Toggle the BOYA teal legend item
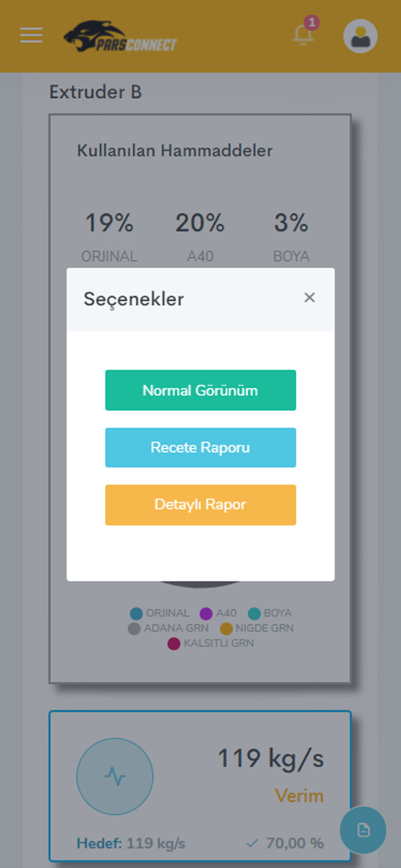This screenshot has height=868, width=401. tap(270, 613)
